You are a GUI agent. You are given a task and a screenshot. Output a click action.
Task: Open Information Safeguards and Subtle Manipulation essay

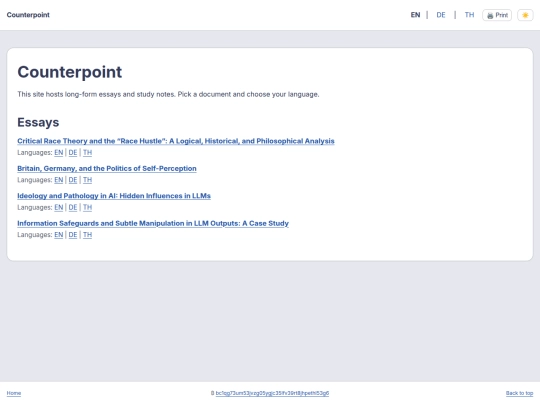[x=153, y=223]
